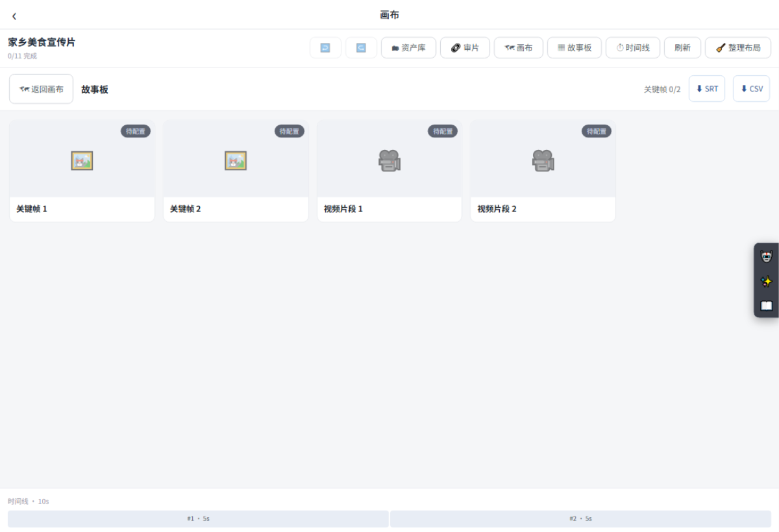The height and width of the screenshot is (532, 779).
Task: Open the 时间线 timeline view
Action: [x=633, y=48]
